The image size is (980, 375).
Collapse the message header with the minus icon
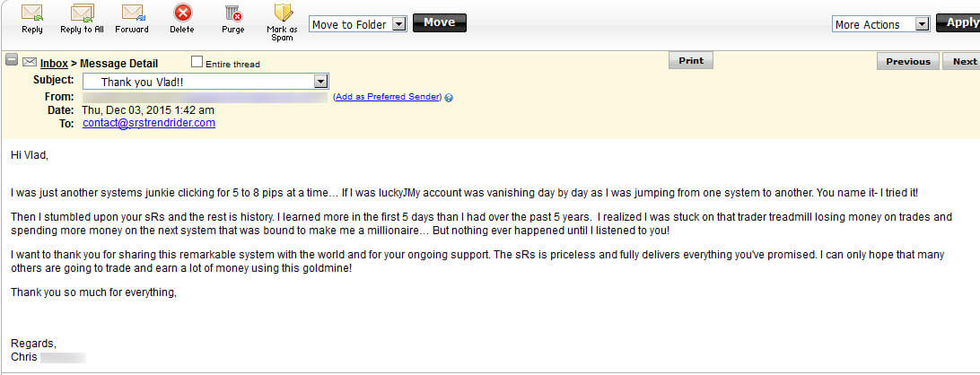pos(12,60)
